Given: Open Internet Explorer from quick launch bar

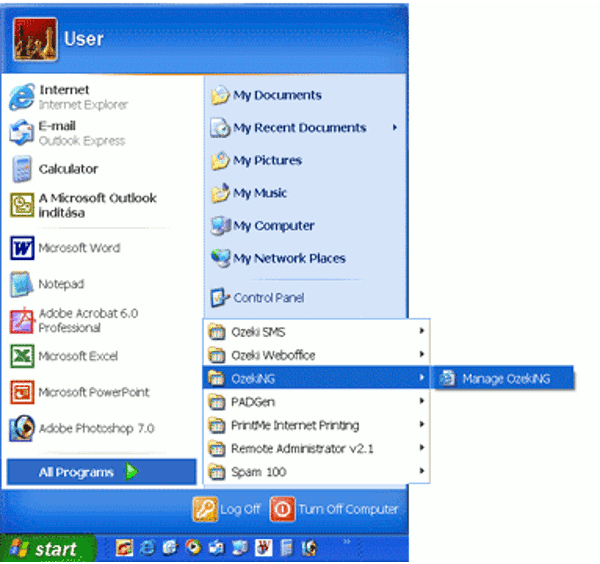Looking at the screenshot, I should [147, 548].
